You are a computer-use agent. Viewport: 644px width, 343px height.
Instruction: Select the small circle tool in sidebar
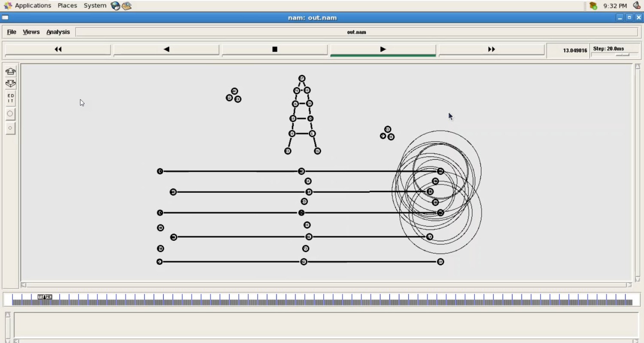(10, 127)
